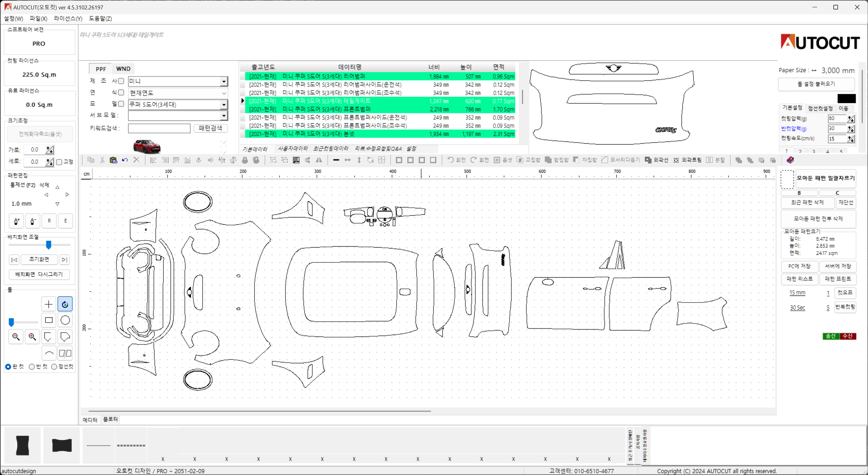Click the 패턴검색 button
The image size is (868, 475).
210,128
